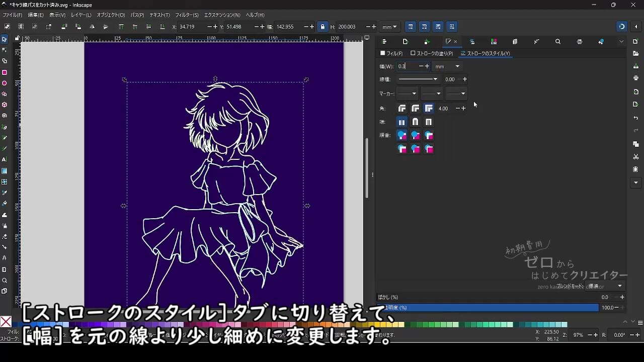Choose the Spiral tool
The image size is (644, 362).
[5, 116]
